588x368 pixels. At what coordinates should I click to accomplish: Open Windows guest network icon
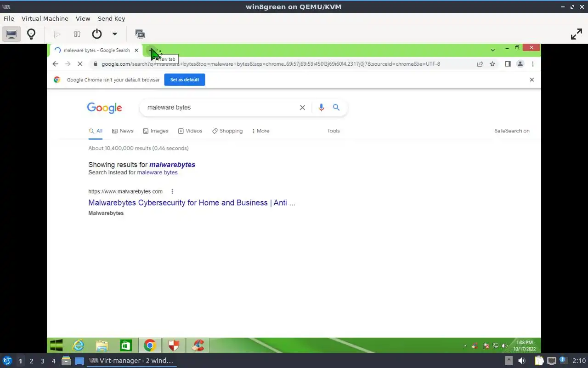pos(495,346)
